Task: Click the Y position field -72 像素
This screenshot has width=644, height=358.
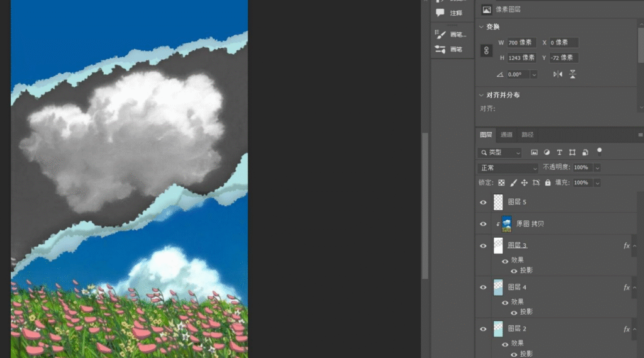Action: coord(563,57)
